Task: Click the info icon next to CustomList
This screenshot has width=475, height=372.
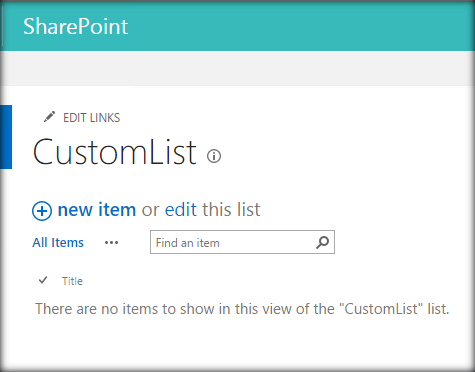Action: 214,156
